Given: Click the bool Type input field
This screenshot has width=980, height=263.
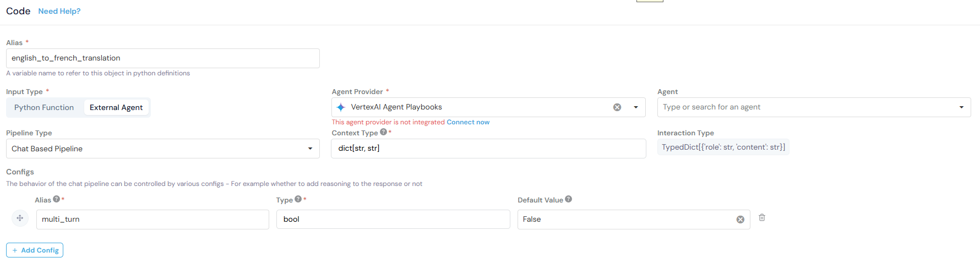Looking at the screenshot, I should pyautogui.click(x=393, y=220).
